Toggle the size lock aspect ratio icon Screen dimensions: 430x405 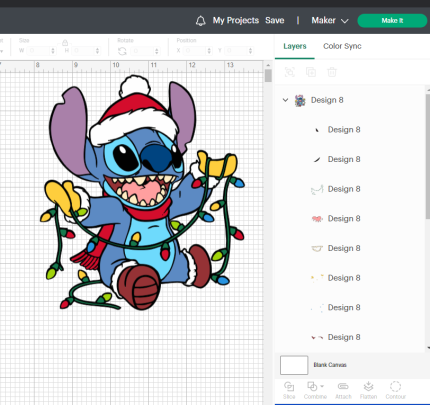pyautogui.click(x=65, y=43)
